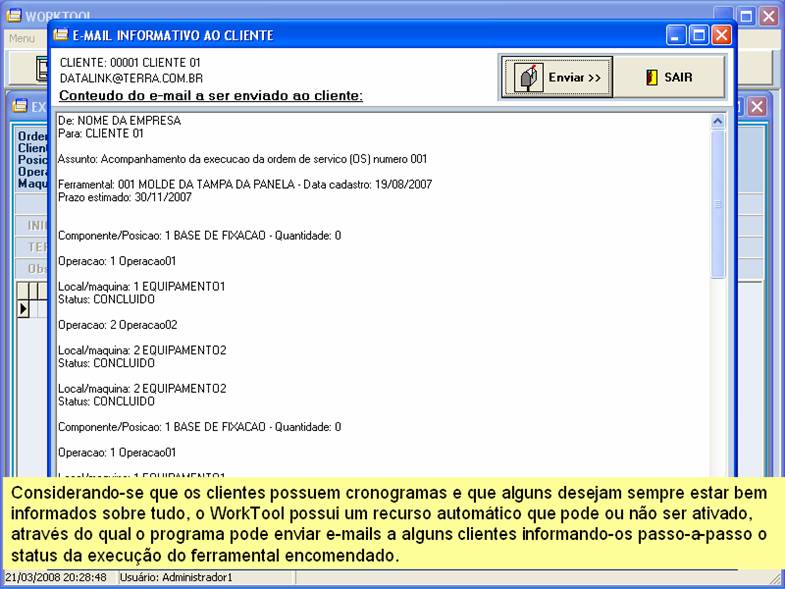The height and width of the screenshot is (589, 785).
Task: Maximize the background WorkTool main window
Action: tap(746, 16)
